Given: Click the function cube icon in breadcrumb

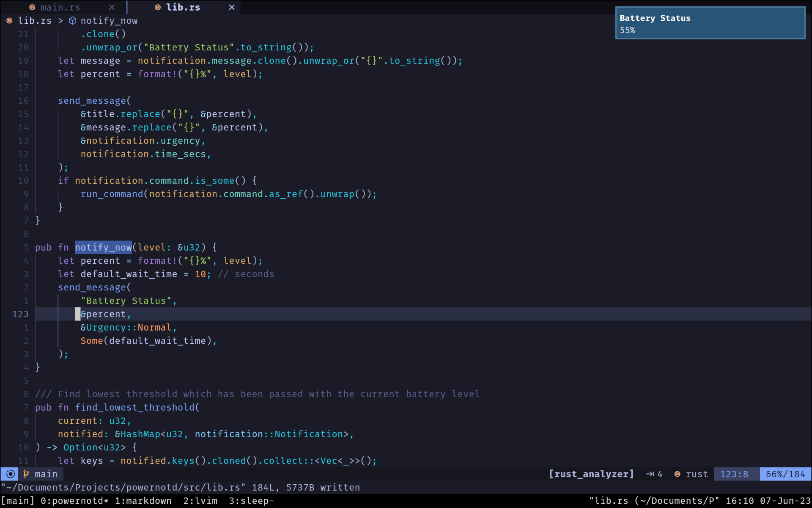Looking at the screenshot, I should pos(73,21).
